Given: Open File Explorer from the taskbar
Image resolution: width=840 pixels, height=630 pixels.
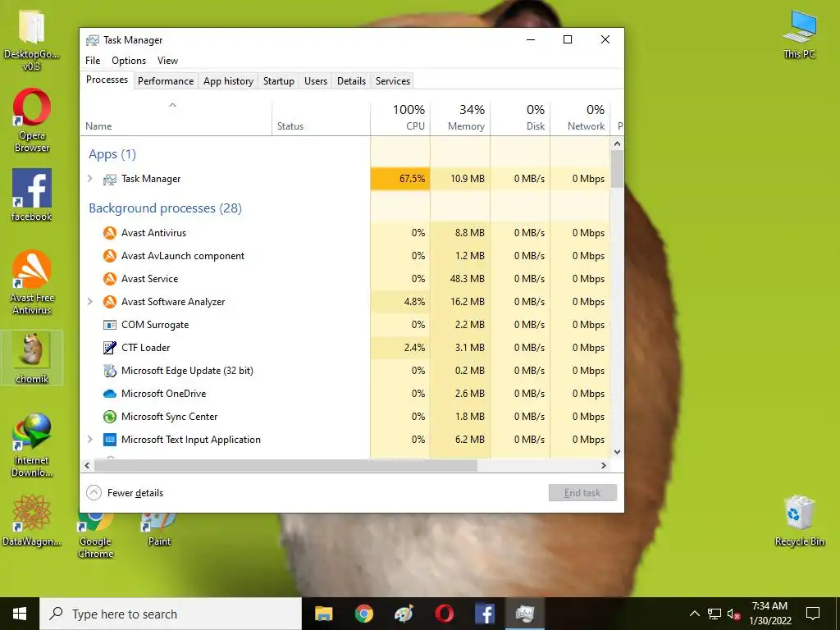Looking at the screenshot, I should point(323,614).
